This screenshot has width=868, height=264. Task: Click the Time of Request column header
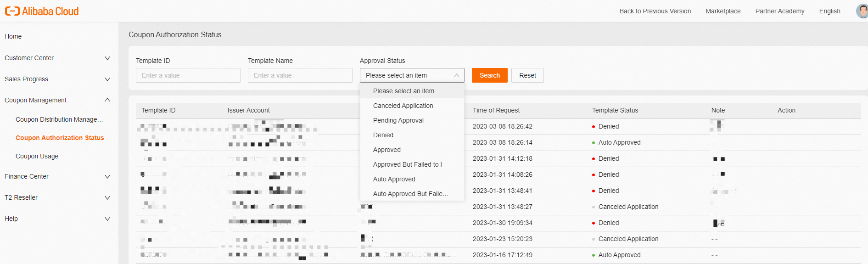pyautogui.click(x=496, y=110)
